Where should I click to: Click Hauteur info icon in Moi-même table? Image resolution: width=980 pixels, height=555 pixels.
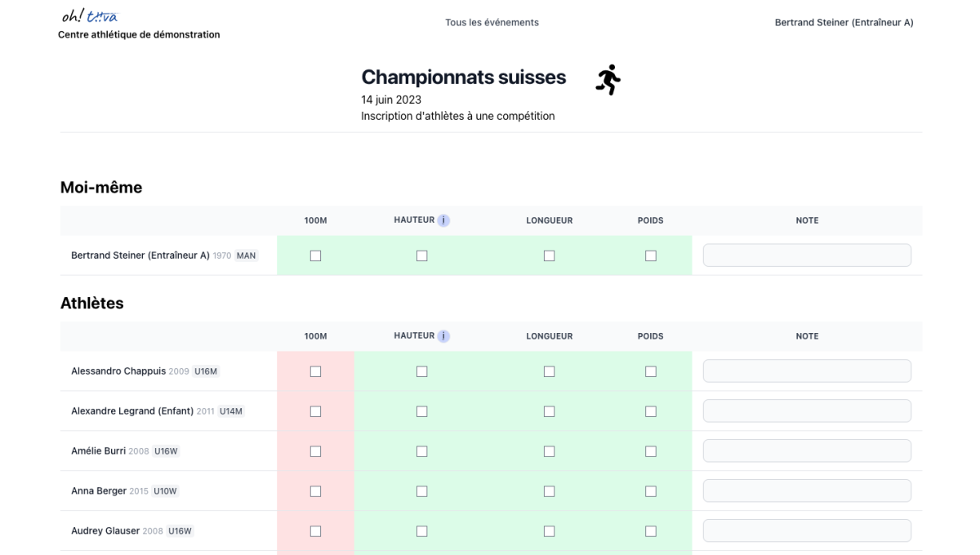[443, 220]
